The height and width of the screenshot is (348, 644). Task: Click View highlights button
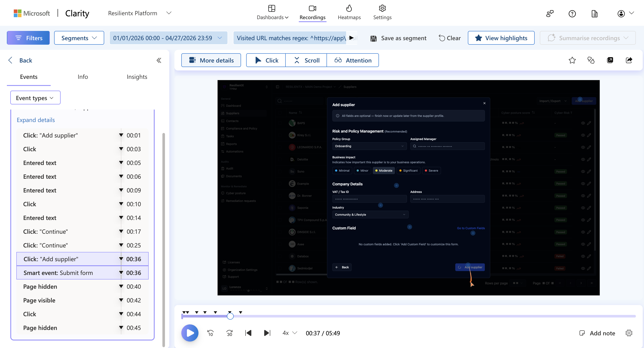click(x=501, y=38)
